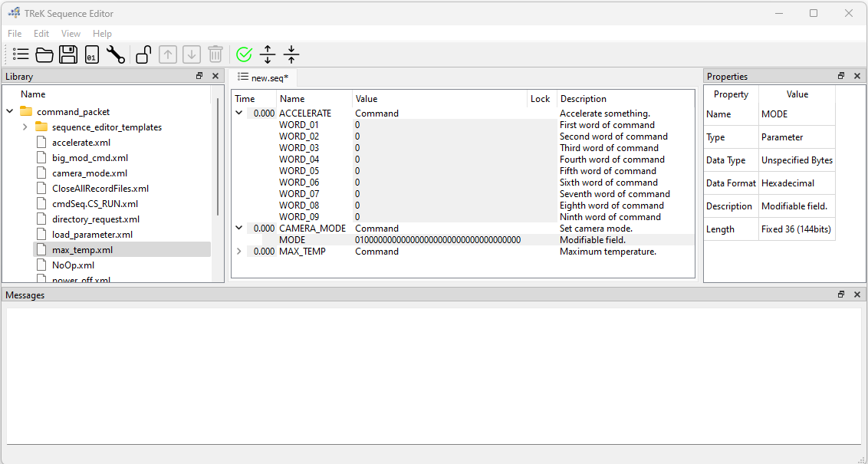Expand the sequence_editor_templates folder

(x=25, y=127)
